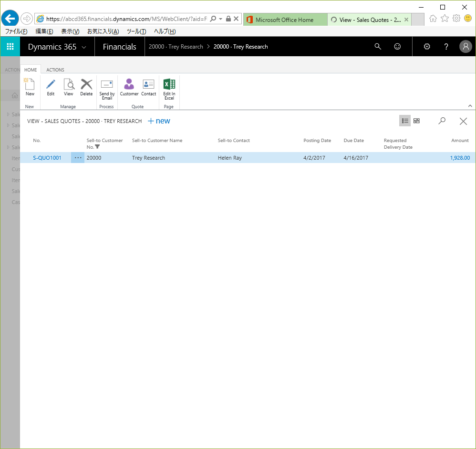
Task: Open the ファイル(F) menu
Action: tap(16, 31)
